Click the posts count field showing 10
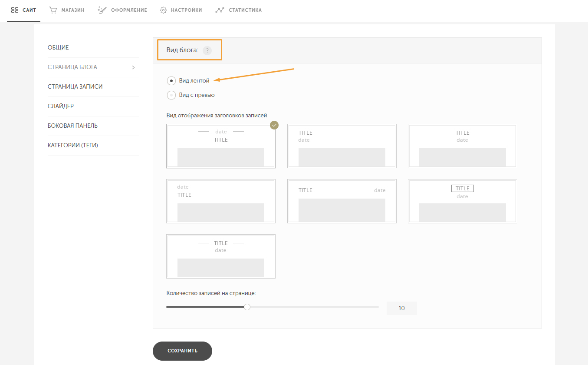Image resolution: width=588 pixels, height=365 pixels. (401, 308)
